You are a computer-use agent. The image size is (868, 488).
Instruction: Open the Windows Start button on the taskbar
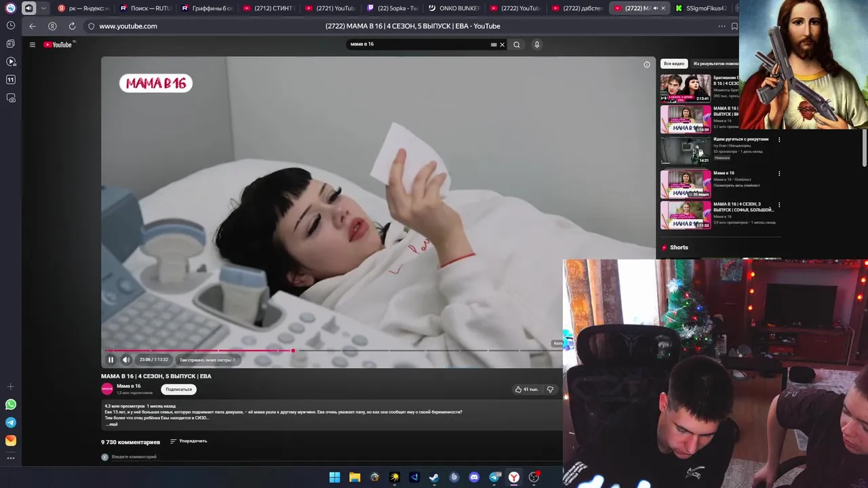tap(334, 477)
